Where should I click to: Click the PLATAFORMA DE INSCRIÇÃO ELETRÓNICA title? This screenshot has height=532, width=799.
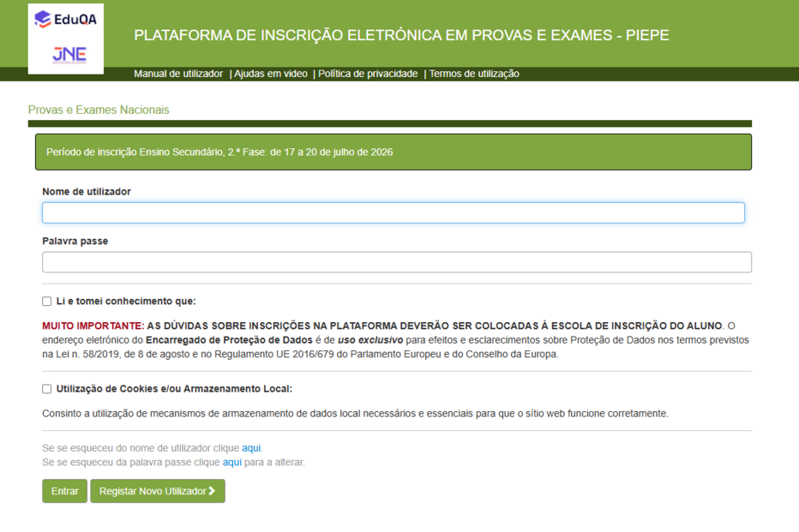tap(401, 35)
